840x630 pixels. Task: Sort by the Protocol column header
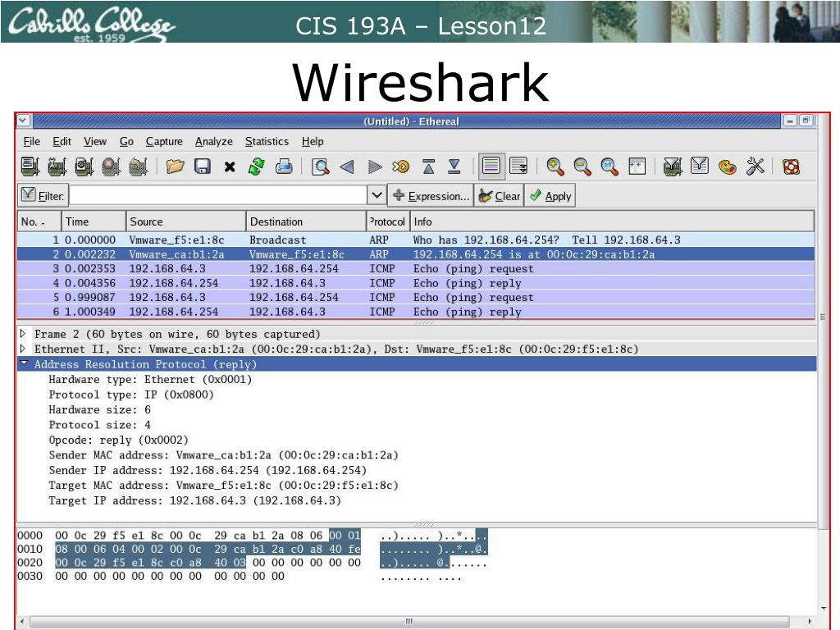(x=388, y=221)
